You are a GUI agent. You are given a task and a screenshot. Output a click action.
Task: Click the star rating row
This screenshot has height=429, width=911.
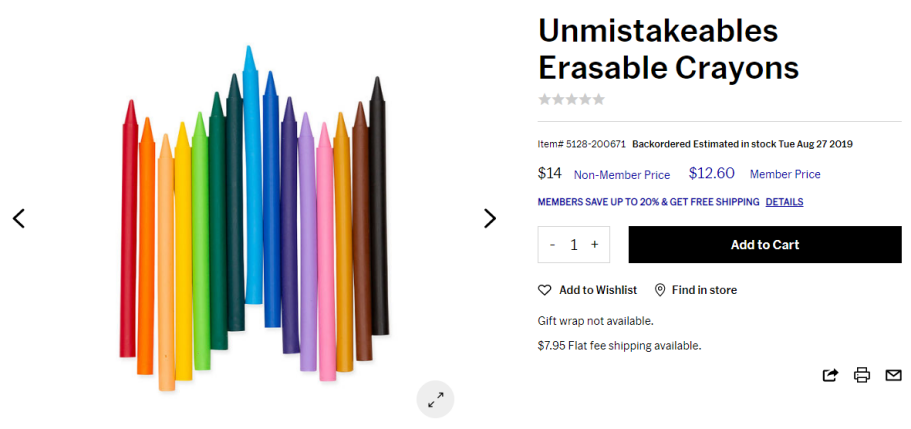(572, 99)
